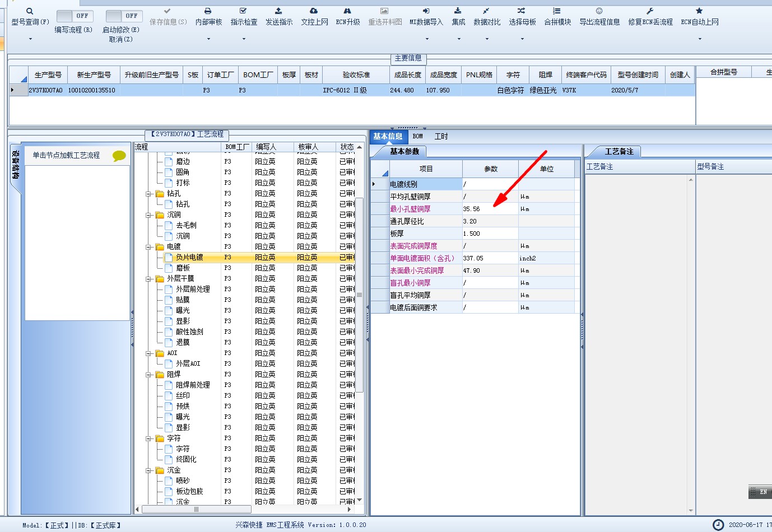Click the clock icon in status bar
Image resolution: width=772 pixels, height=532 pixels.
click(x=718, y=525)
